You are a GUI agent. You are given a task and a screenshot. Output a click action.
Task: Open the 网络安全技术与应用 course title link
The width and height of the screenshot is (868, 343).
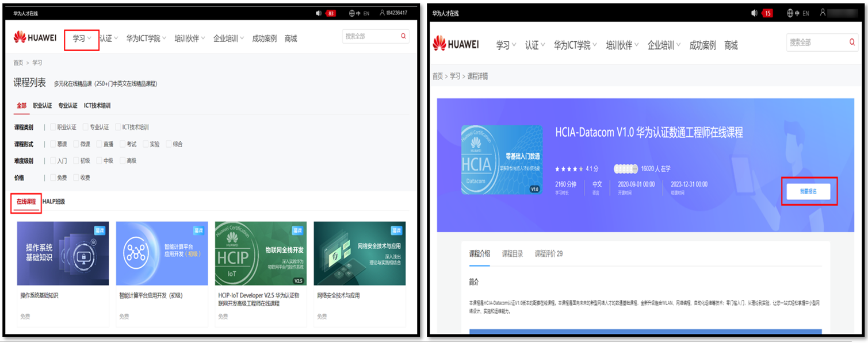click(x=338, y=295)
